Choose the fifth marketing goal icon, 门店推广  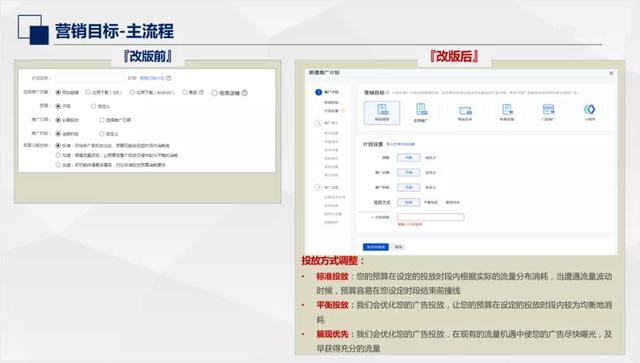(548, 112)
